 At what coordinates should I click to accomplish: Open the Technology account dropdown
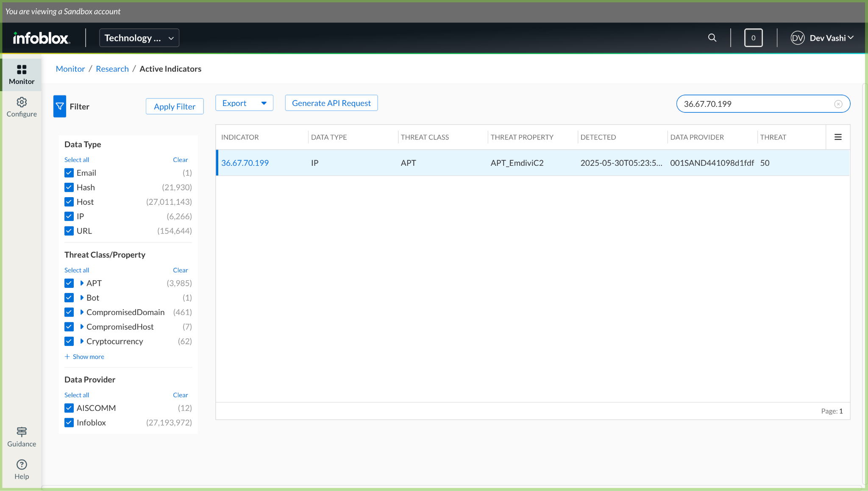pos(139,38)
